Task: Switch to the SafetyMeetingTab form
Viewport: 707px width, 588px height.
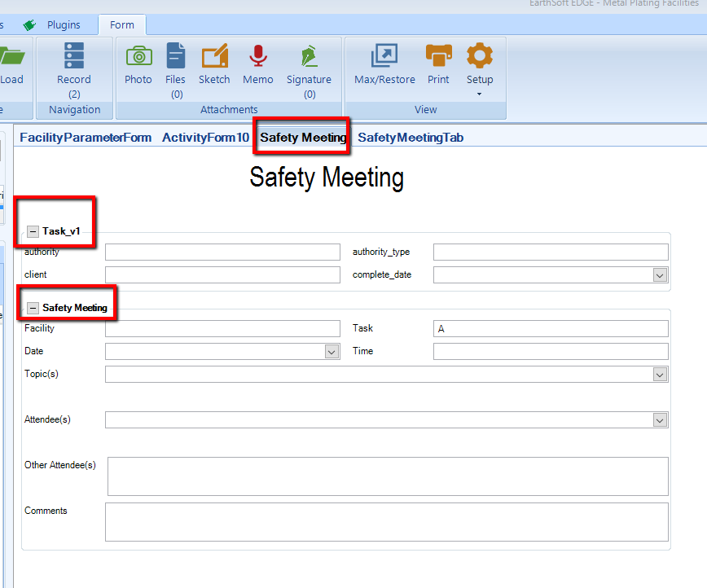Action: click(411, 137)
